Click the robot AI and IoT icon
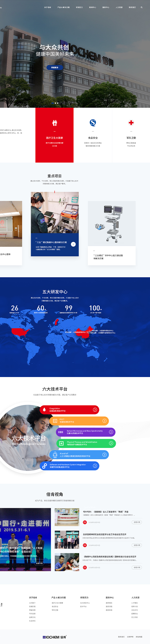The width and height of the screenshot is (150, 644). [x=55, y=455]
